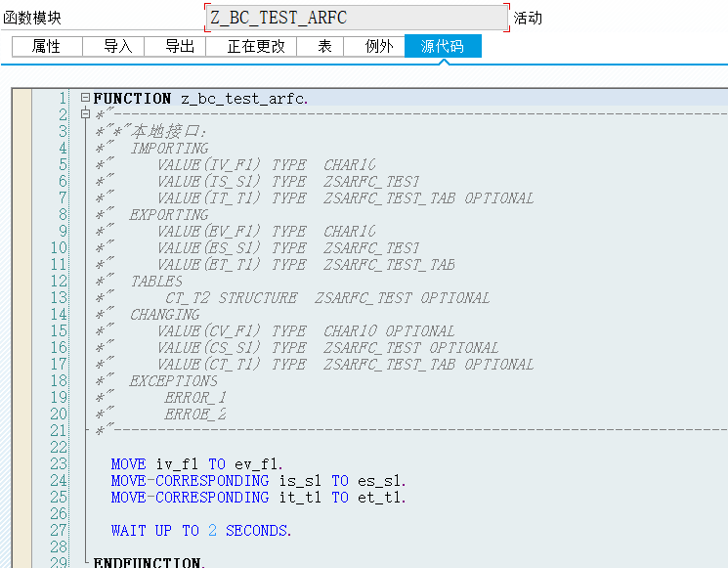Select the 表 tab
The width and height of the screenshot is (728, 568).
tap(320, 47)
